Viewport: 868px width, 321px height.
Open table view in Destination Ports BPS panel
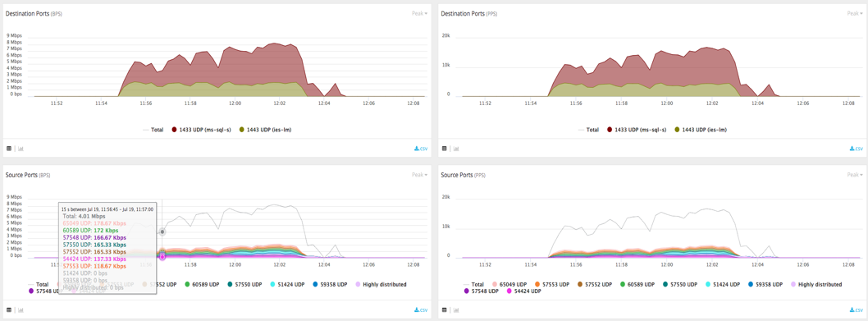[x=9, y=149]
